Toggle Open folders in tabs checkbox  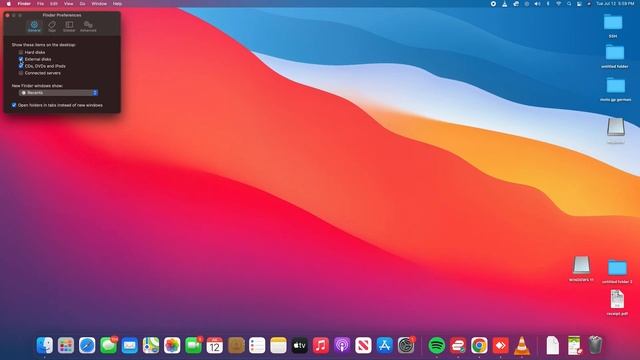(14, 105)
